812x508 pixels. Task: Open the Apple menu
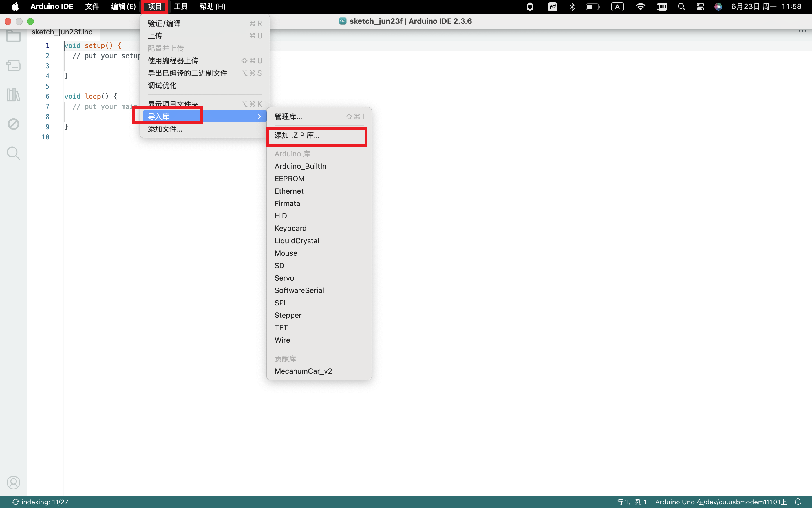point(15,7)
